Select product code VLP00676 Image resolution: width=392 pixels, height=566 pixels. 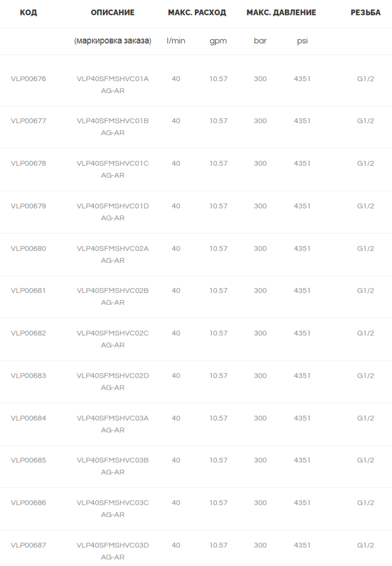[x=29, y=79]
